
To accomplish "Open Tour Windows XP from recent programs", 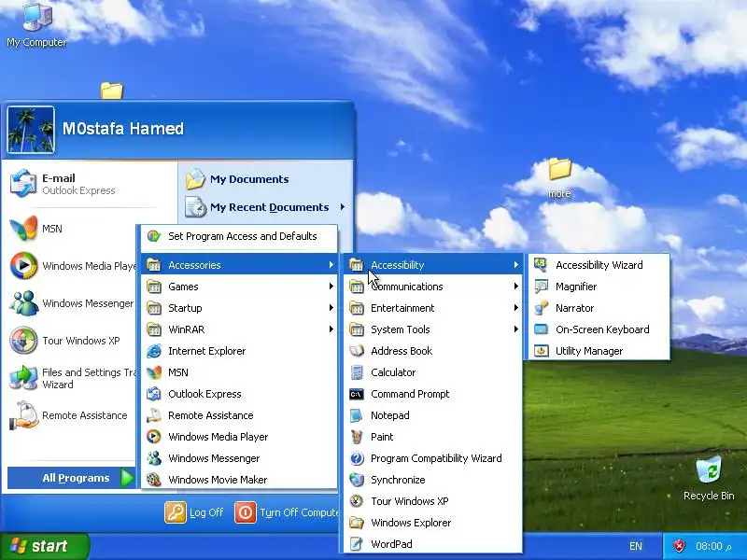I will (x=72, y=341).
